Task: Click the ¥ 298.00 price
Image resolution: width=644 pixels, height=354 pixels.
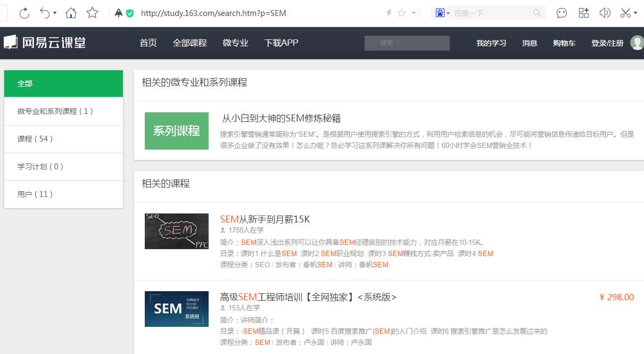Action: coord(617,297)
